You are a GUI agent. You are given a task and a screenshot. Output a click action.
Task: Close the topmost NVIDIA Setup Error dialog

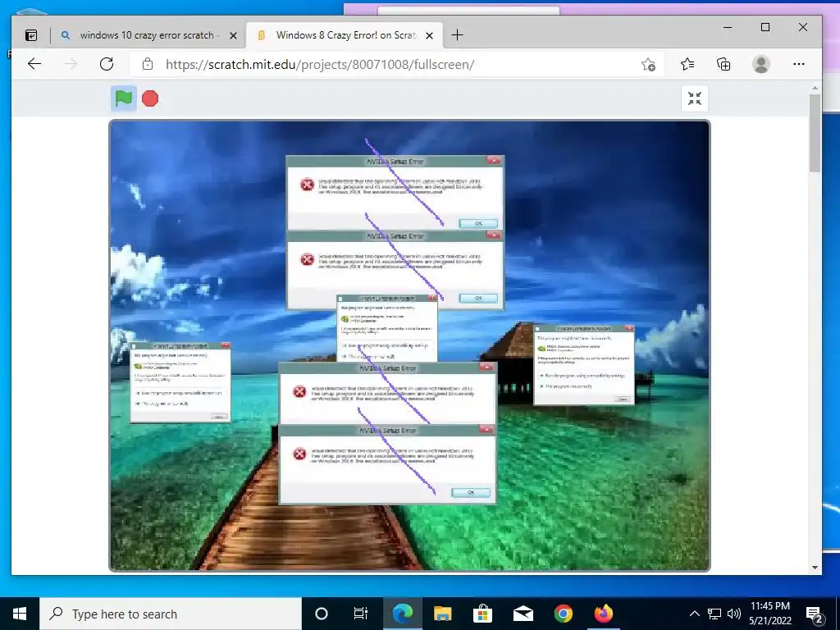click(494, 160)
